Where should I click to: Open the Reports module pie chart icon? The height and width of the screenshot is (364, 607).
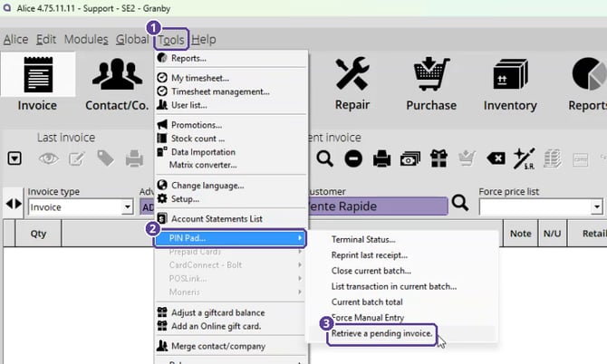(589, 73)
